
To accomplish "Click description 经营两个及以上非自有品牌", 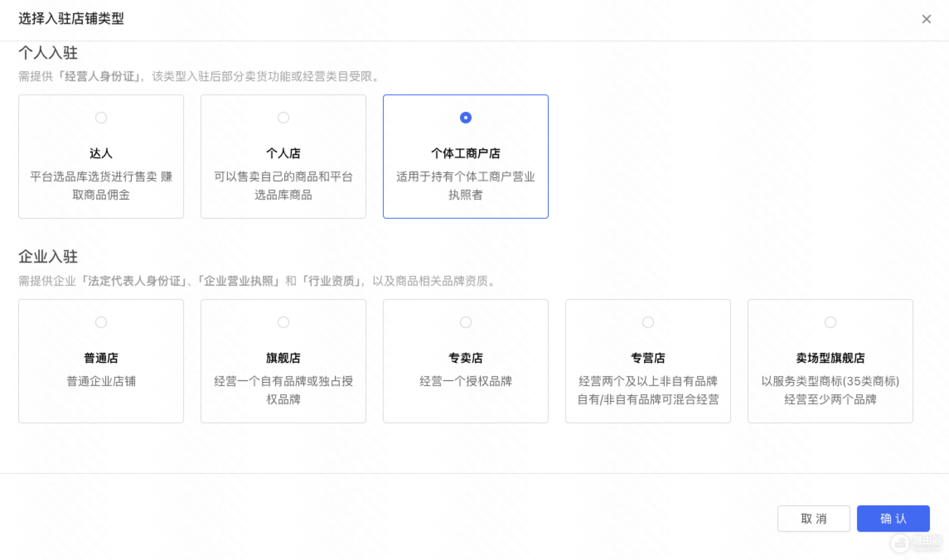I will coord(648,381).
